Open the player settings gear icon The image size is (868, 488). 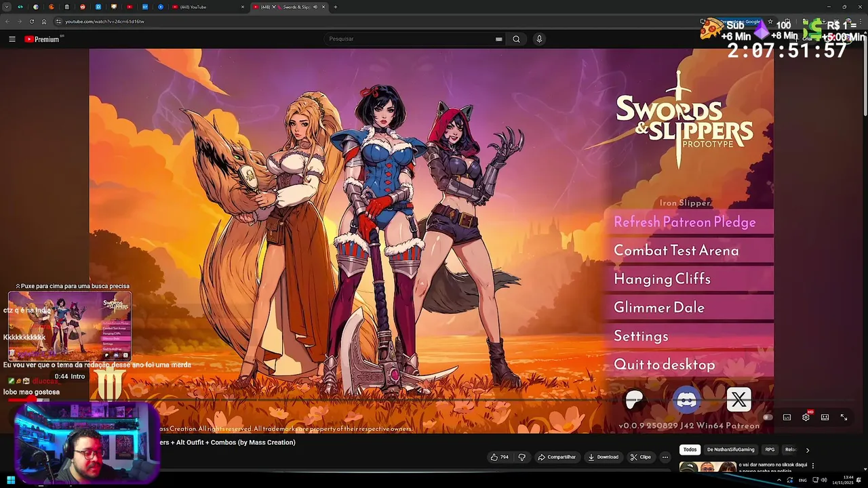[x=806, y=418]
